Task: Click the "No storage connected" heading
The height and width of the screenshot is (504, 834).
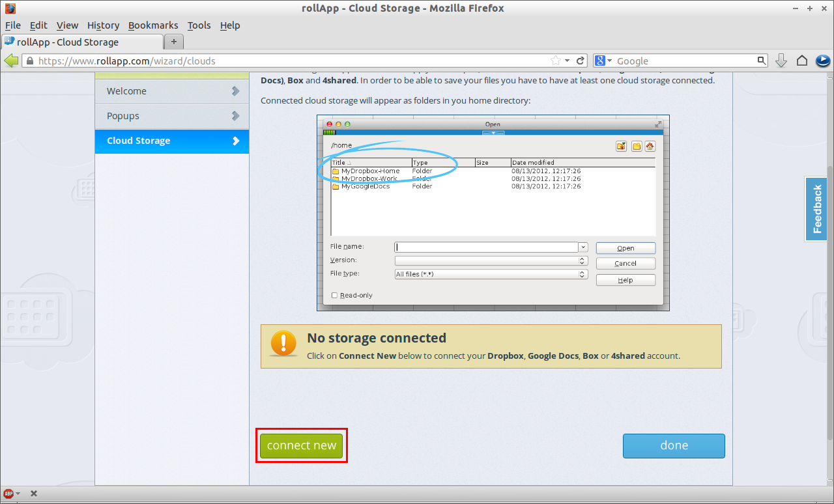Action: (x=377, y=338)
